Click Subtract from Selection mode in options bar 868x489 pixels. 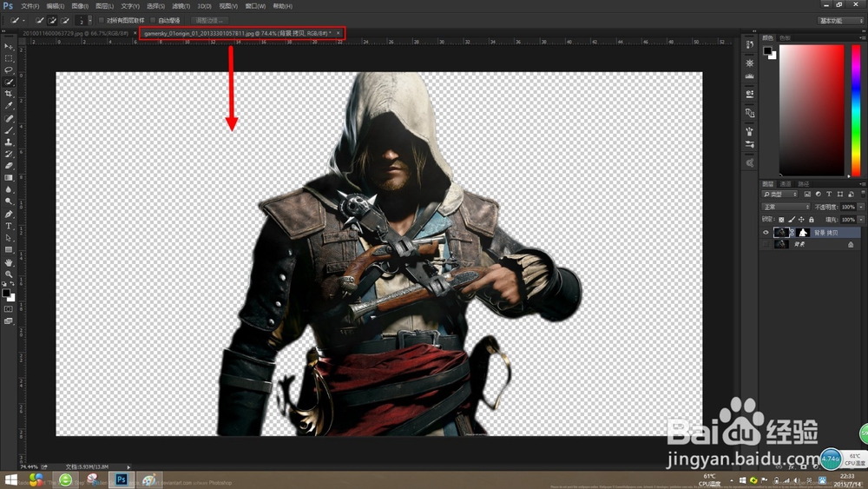pos(65,21)
